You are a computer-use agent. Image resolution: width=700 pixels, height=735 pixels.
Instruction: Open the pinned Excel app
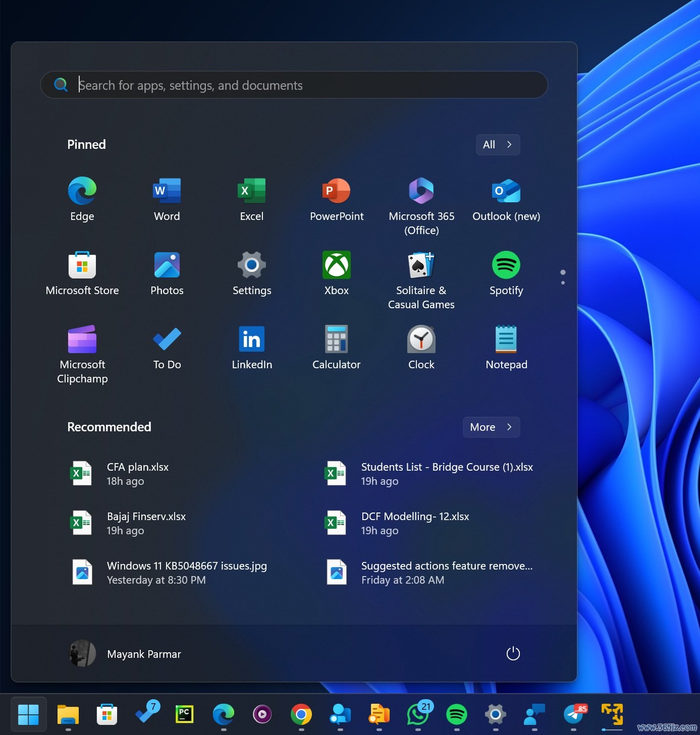[x=252, y=199]
